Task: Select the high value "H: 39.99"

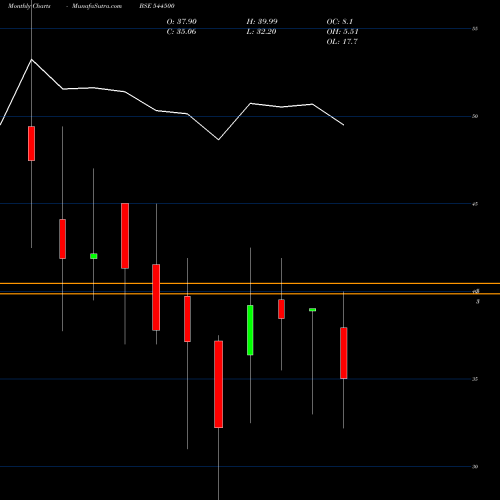Action: pos(262,22)
